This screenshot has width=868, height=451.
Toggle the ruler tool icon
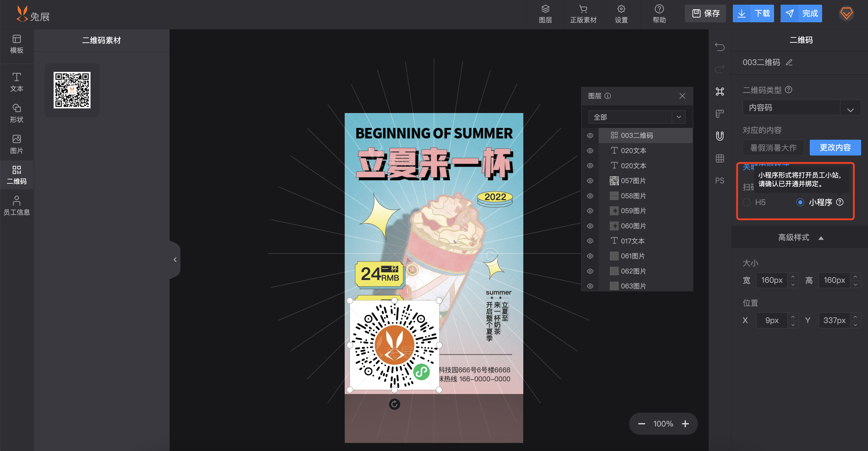coord(720,114)
